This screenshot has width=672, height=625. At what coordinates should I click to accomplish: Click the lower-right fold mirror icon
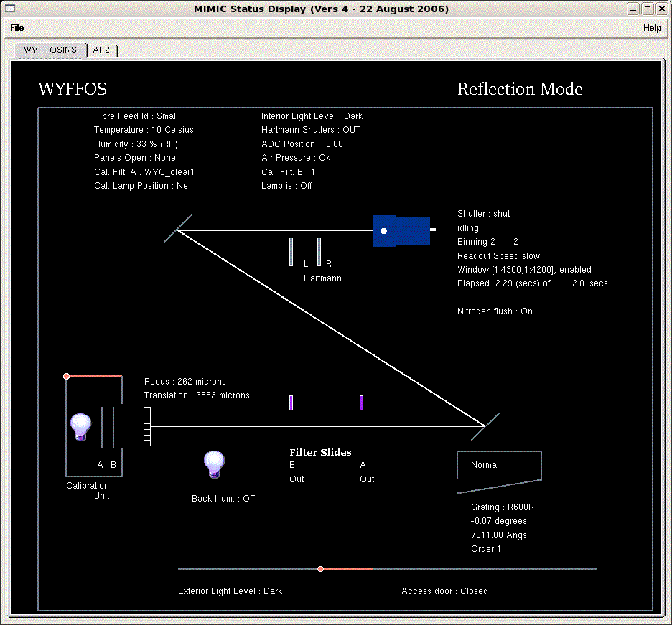tap(485, 426)
